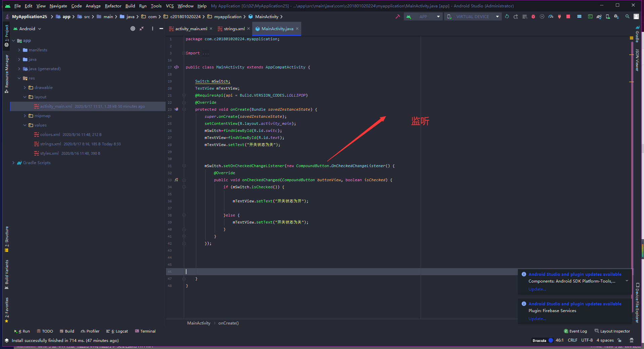This screenshot has height=349, width=644.
Task: Click Collapse All icon in Project panel
Action: pyautogui.click(x=142, y=29)
